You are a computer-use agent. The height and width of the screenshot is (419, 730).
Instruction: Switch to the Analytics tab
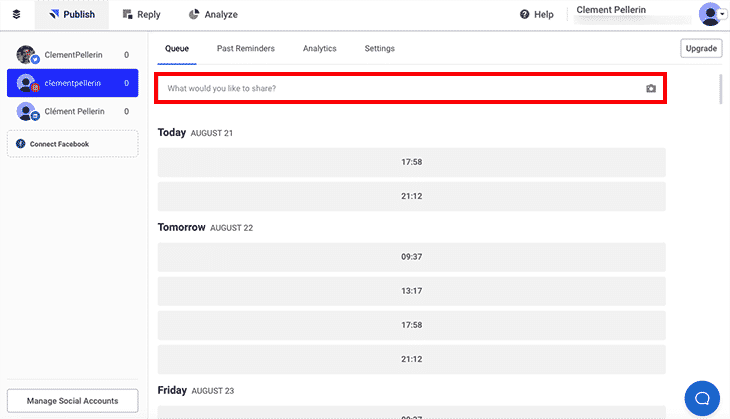click(319, 49)
